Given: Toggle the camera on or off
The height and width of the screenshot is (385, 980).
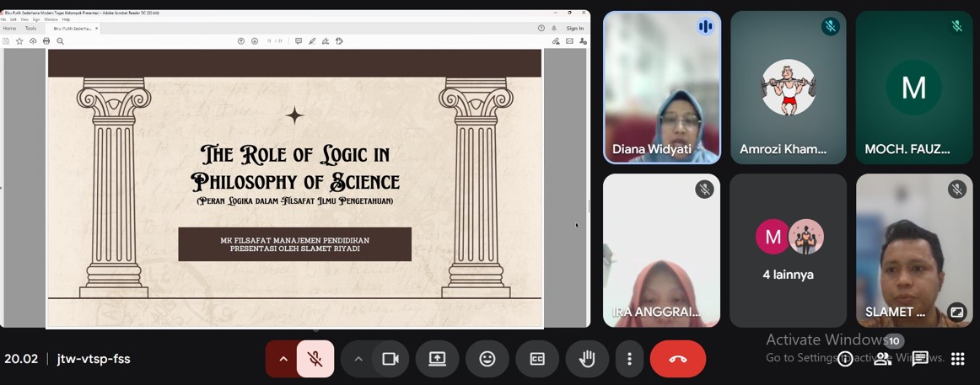Looking at the screenshot, I should pyautogui.click(x=390, y=359).
